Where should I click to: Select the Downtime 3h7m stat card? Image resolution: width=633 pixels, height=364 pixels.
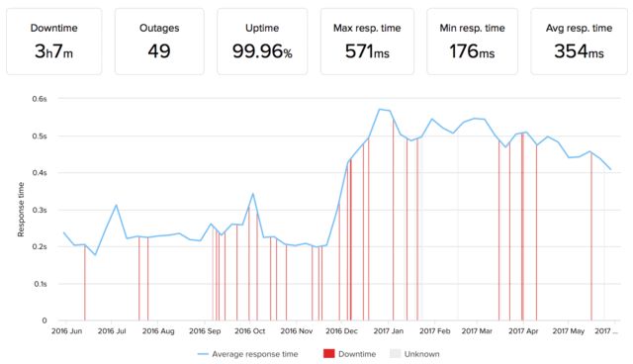tap(54, 42)
